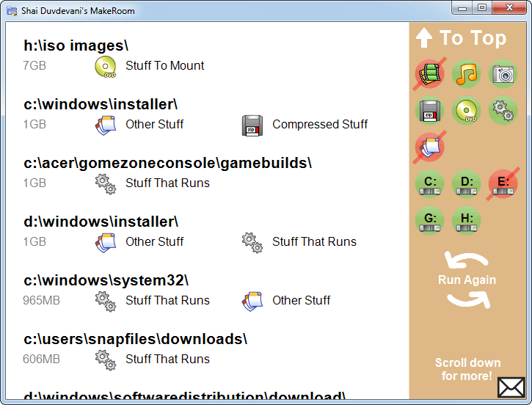Open c:\acer\gomezoneconsole\gamebuilds\ entry

click(x=167, y=163)
